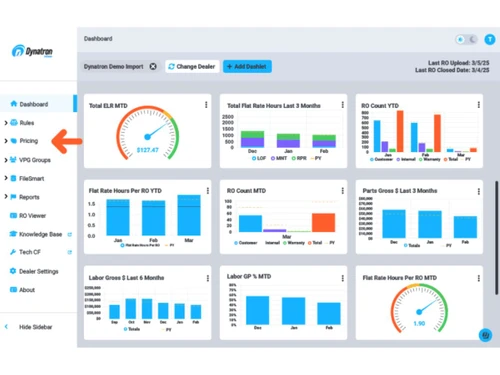Expand the Pricing menu chevron

tap(6, 141)
